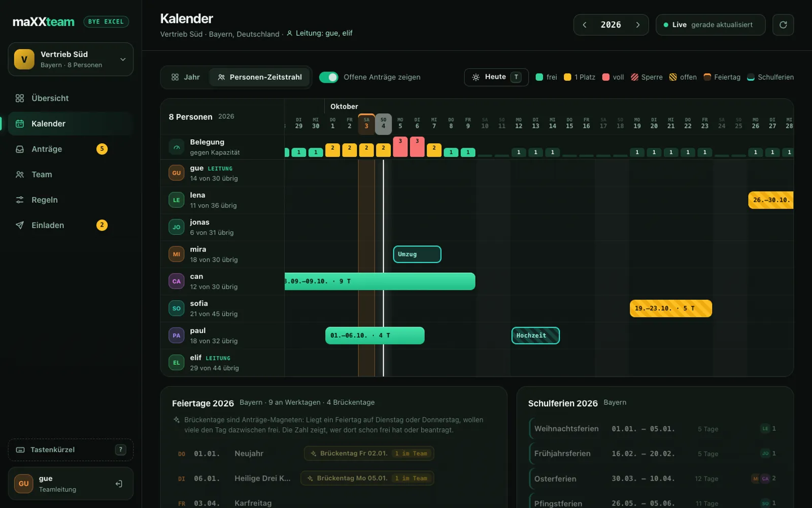Select Personen-Zeitstrahl view tab
812x508 pixels.
[x=260, y=77]
